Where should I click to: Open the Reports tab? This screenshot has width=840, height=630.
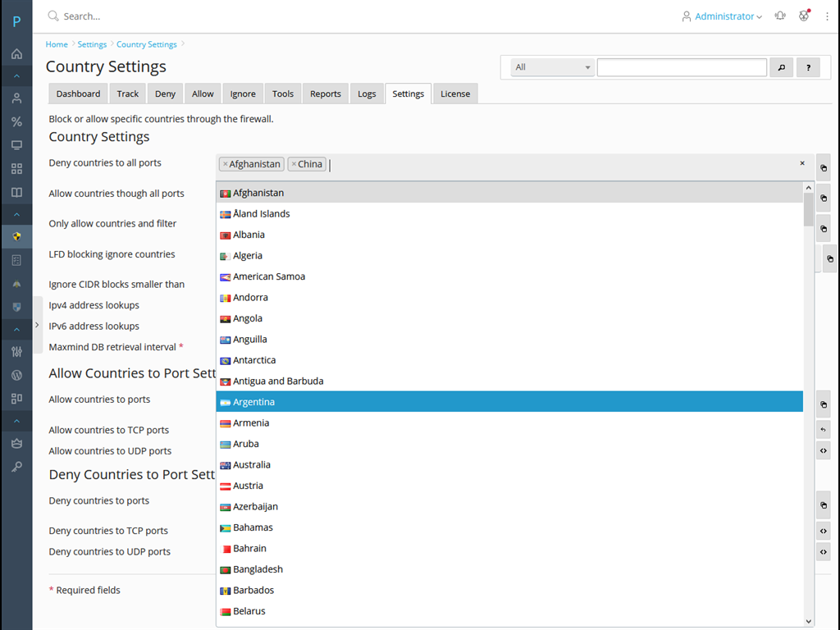point(325,94)
